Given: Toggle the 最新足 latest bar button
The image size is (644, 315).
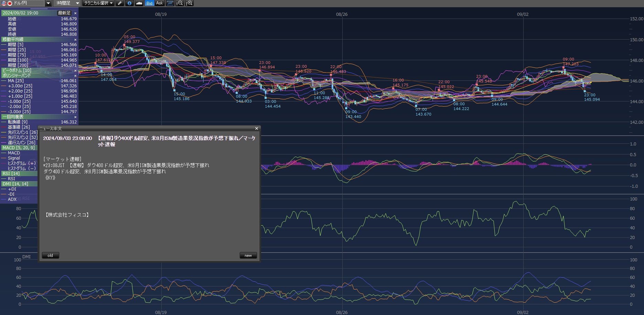Looking at the screenshot, I should pos(64,13).
